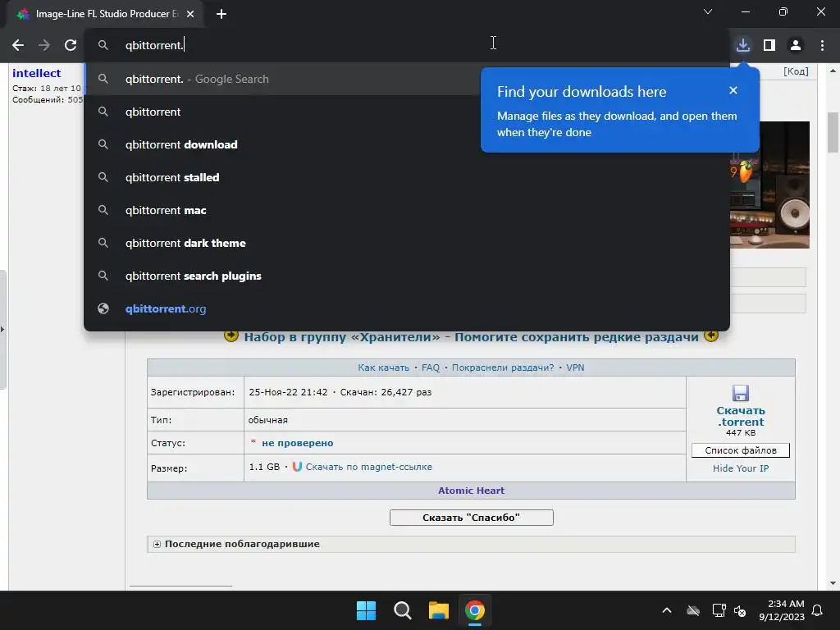This screenshot has height=630, width=840.
Task: Click the muted volume tray icon
Action: [740, 610]
